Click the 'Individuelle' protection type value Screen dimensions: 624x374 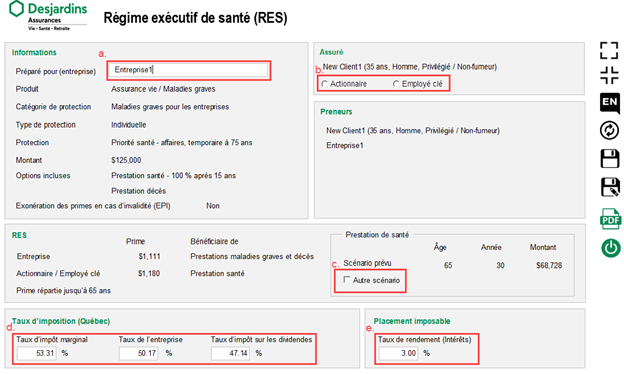pyautogui.click(x=129, y=125)
